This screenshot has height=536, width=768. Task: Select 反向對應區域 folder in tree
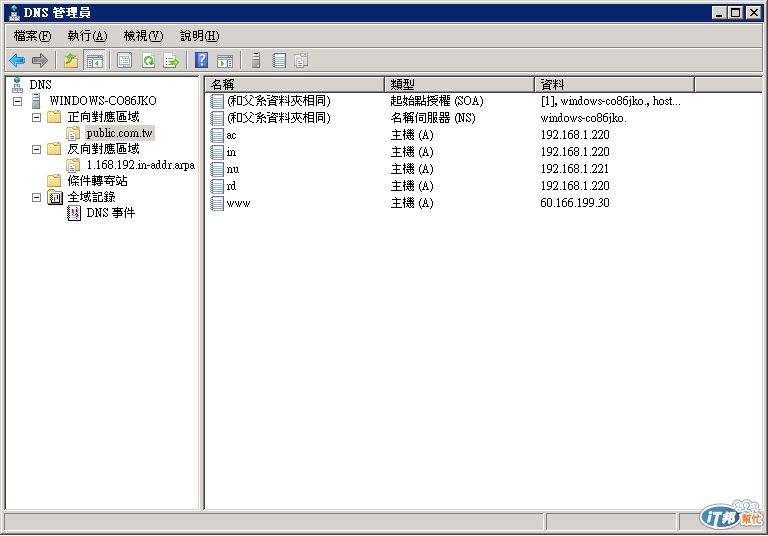[103, 149]
